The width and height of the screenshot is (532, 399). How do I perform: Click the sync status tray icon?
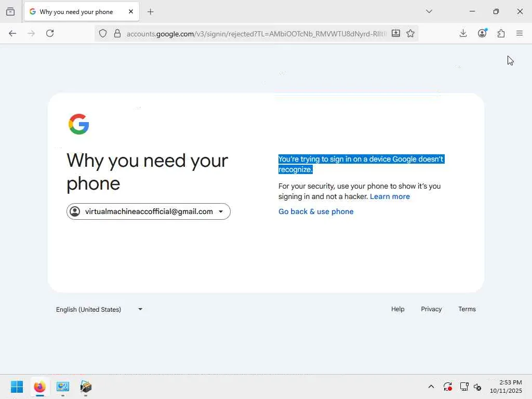coord(447,387)
